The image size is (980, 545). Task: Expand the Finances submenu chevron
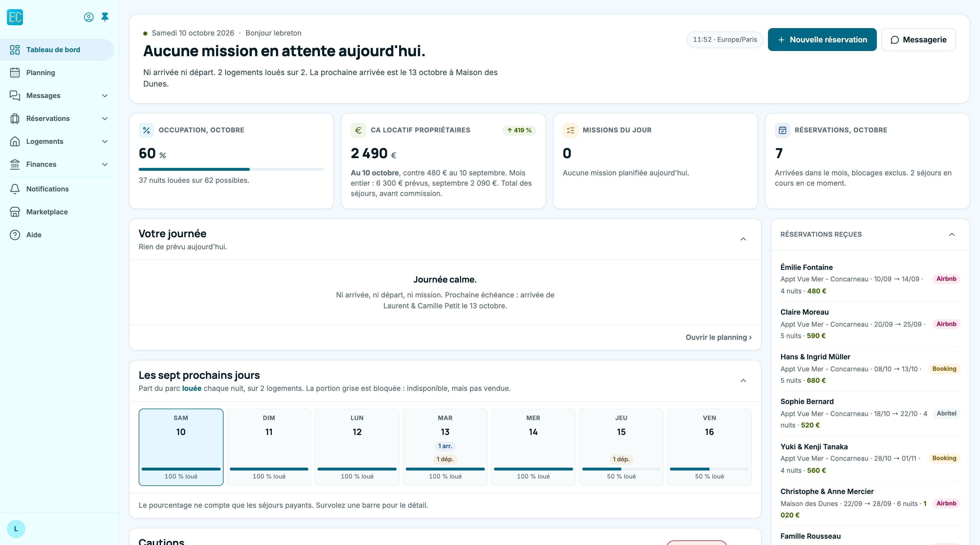105,164
